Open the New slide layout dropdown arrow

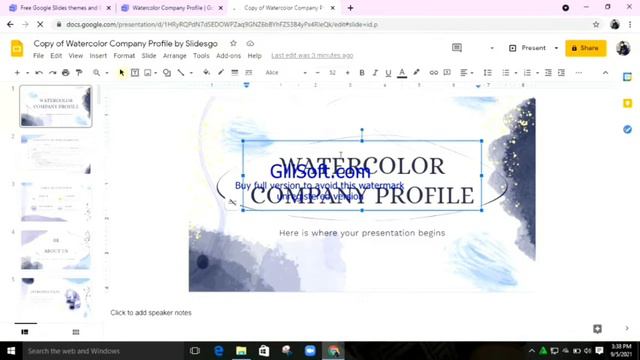27,73
